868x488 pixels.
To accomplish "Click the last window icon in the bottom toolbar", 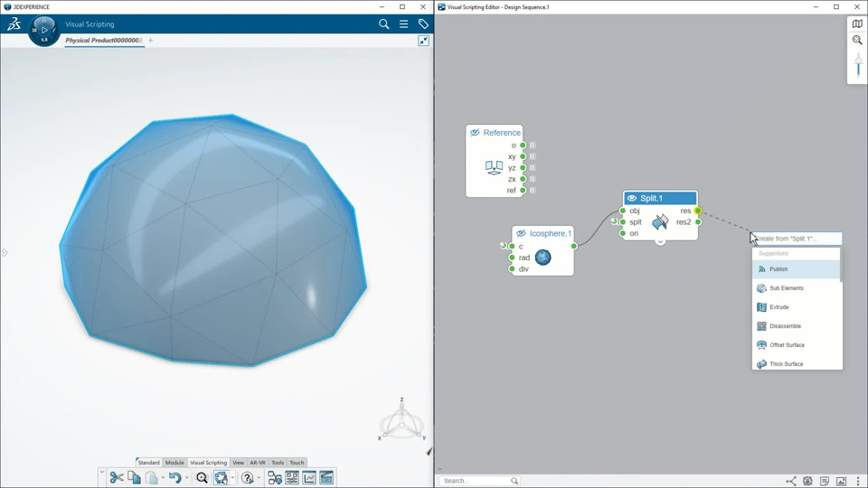I will click(326, 477).
